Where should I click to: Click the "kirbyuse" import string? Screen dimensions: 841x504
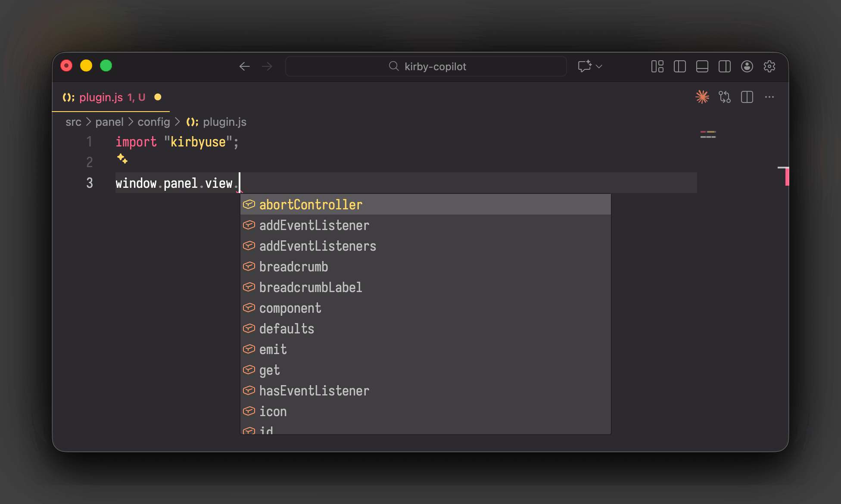(198, 142)
